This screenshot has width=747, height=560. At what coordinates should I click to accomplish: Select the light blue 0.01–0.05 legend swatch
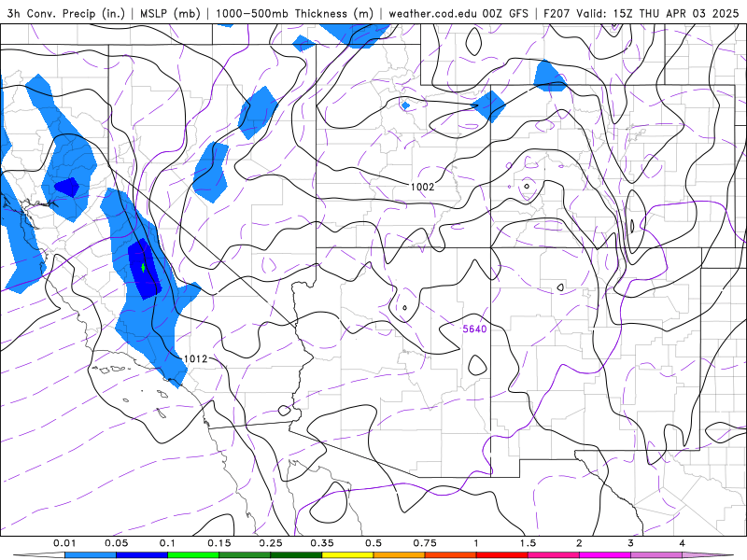click(91, 555)
